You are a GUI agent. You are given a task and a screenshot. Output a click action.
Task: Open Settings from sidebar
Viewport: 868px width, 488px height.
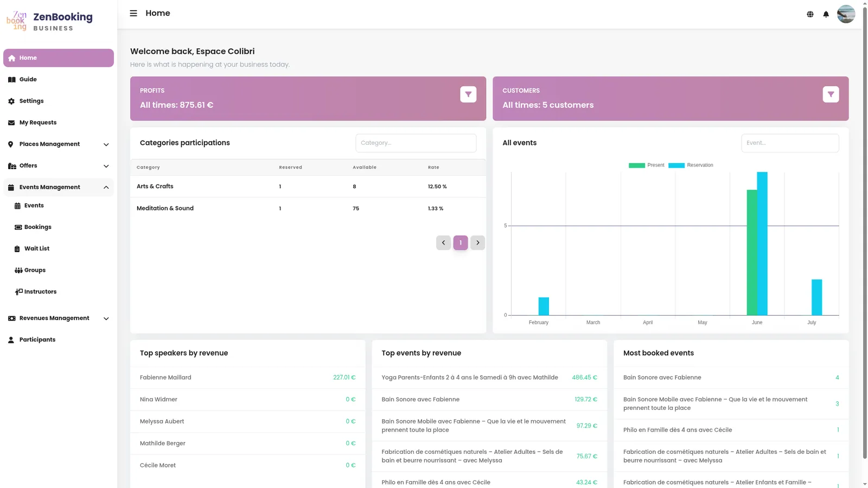click(x=59, y=101)
